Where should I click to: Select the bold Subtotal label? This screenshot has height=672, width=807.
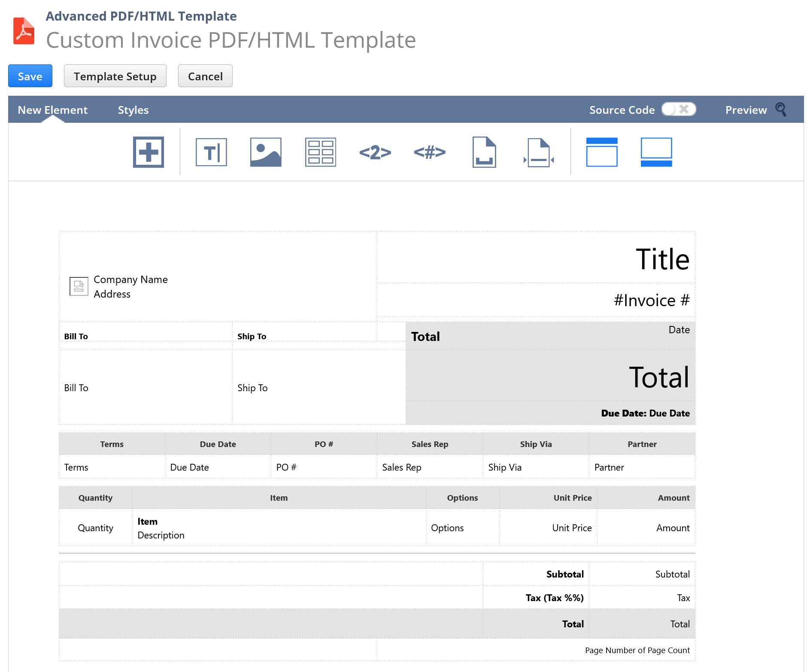565,574
